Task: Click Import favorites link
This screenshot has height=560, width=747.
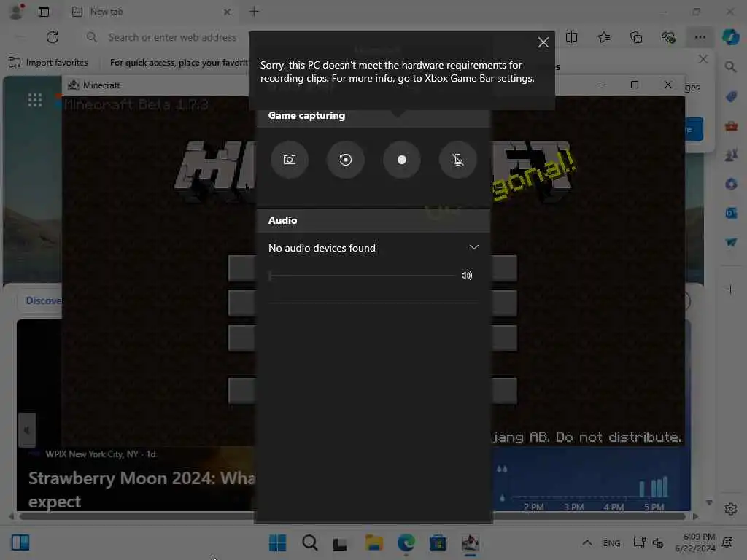Action: pos(49,63)
